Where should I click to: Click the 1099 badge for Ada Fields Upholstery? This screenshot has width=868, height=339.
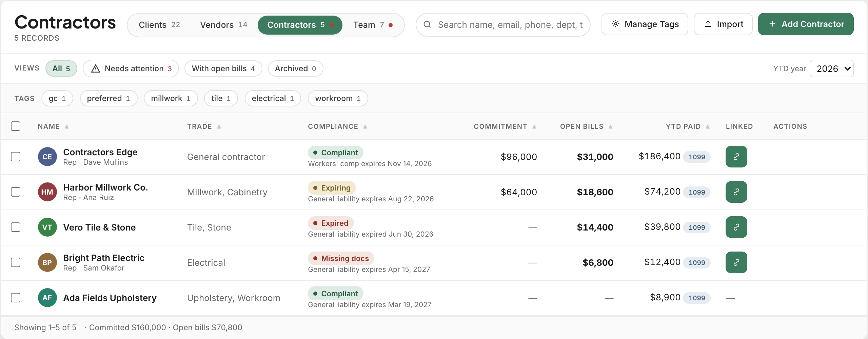point(697,298)
